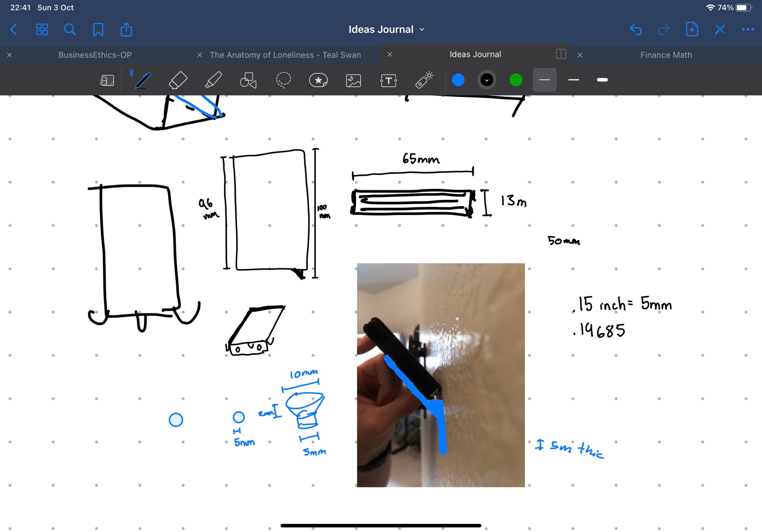Tap the embedded wall-mount photo
762x532 pixels.
click(x=441, y=374)
